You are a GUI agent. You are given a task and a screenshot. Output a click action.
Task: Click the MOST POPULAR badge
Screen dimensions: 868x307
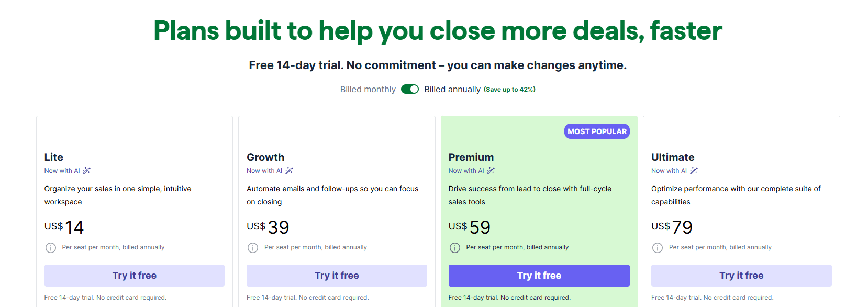coord(597,131)
